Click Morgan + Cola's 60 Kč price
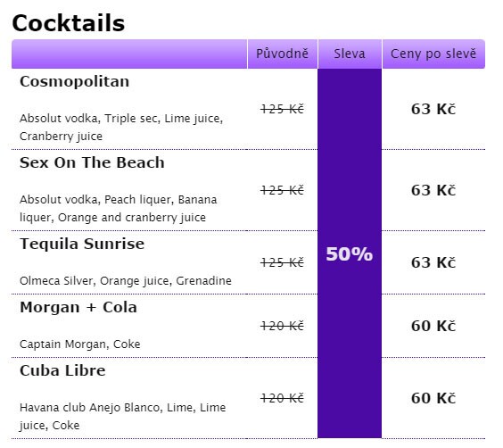Viewport: 503px width, 448px height. (433, 326)
